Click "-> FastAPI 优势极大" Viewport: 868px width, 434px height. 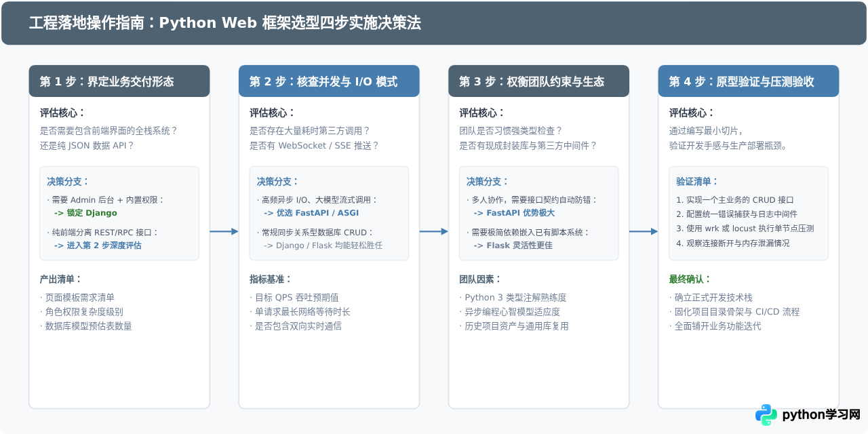514,213
